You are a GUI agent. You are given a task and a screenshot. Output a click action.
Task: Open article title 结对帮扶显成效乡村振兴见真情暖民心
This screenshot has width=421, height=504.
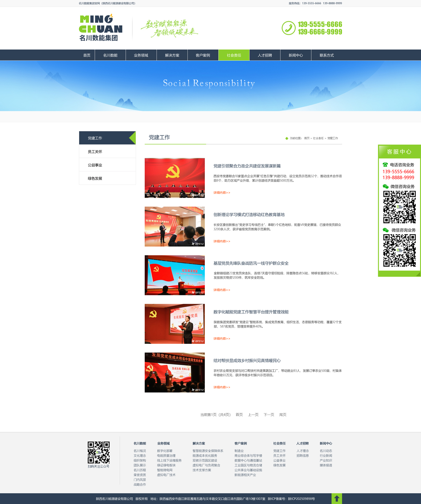pos(247,361)
